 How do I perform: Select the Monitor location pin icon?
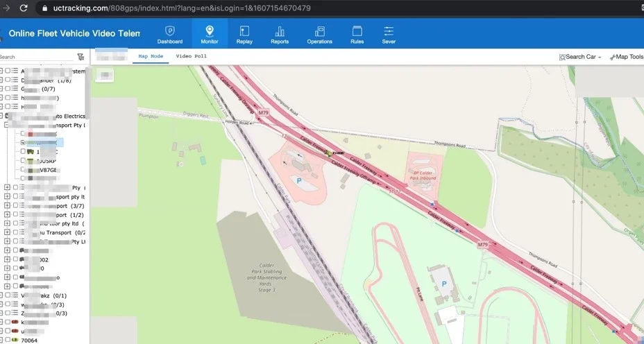click(x=210, y=31)
